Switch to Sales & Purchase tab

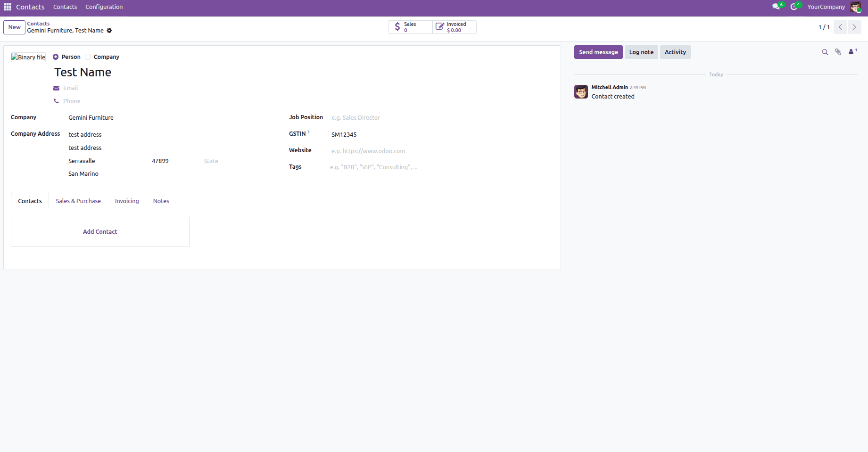78,201
